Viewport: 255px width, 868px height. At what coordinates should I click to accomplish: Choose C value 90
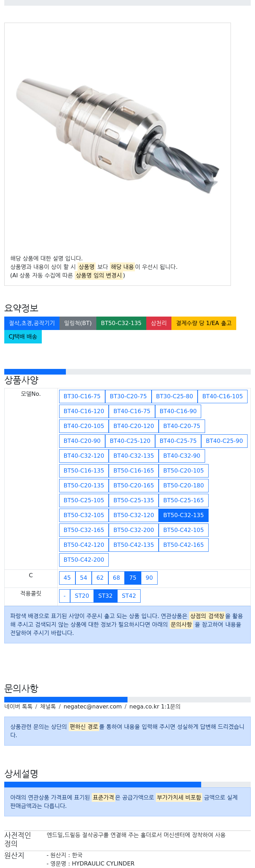149,578
